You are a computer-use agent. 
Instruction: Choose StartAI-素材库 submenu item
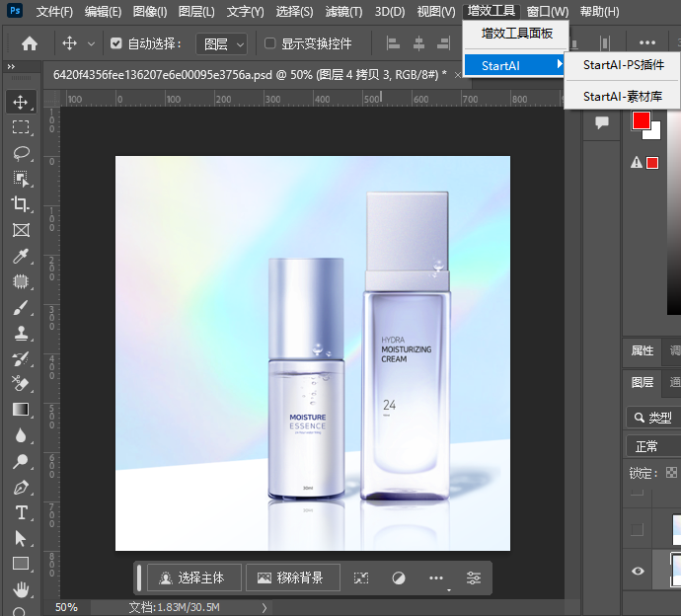pos(623,97)
